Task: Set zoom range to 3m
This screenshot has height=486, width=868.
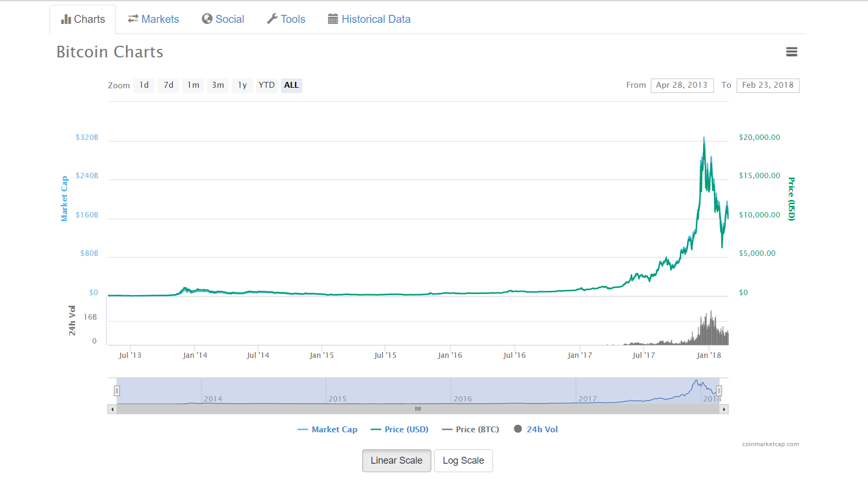Action: [218, 85]
